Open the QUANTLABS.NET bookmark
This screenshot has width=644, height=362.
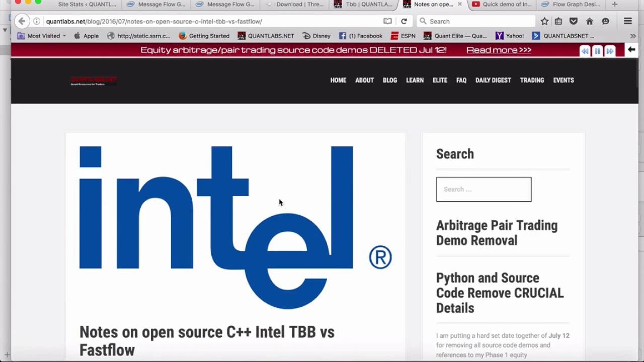pyautogui.click(x=266, y=36)
